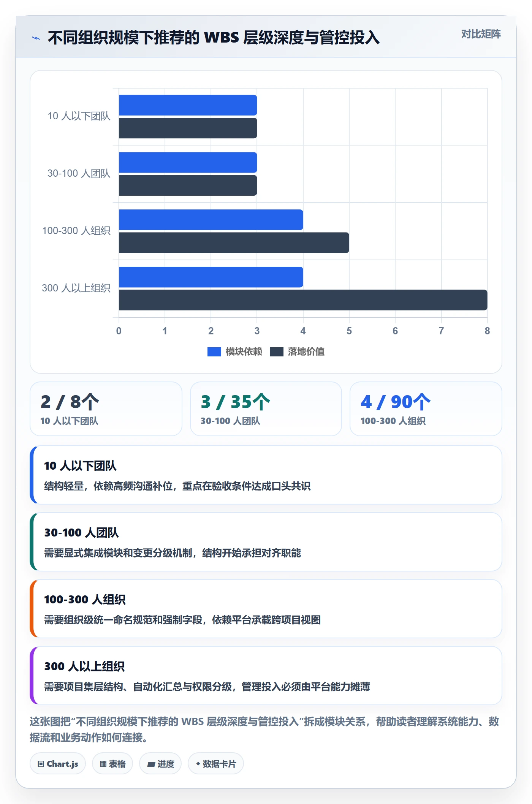Viewport: 532px width, 804px height.
Task: Click dark 落地价值 bar for 10 人以下团队
Action: click(x=188, y=128)
